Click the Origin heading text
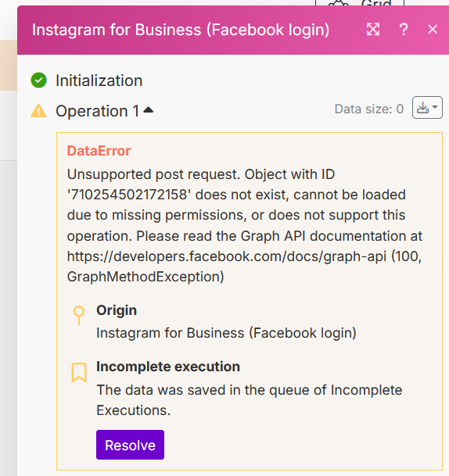Image resolution: width=449 pixels, height=476 pixels. tap(117, 310)
